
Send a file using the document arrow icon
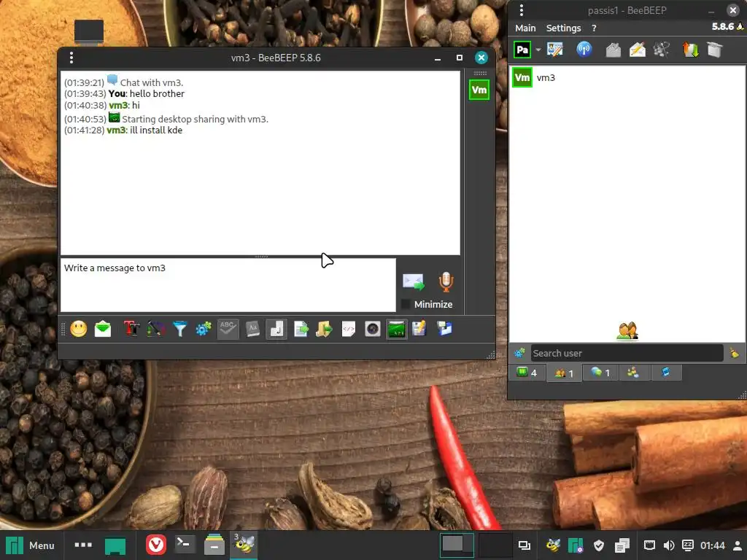(301, 329)
